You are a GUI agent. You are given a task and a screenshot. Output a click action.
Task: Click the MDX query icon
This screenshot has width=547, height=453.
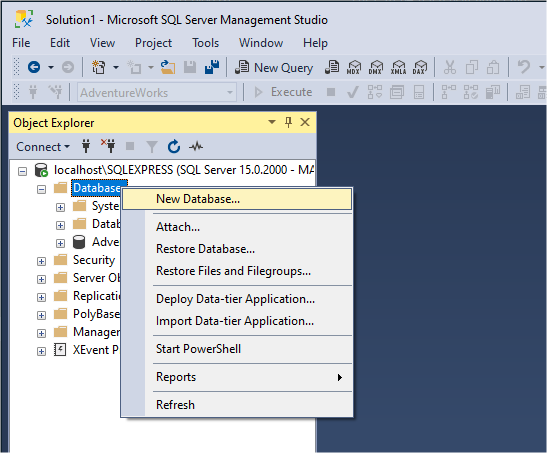[x=353, y=67]
